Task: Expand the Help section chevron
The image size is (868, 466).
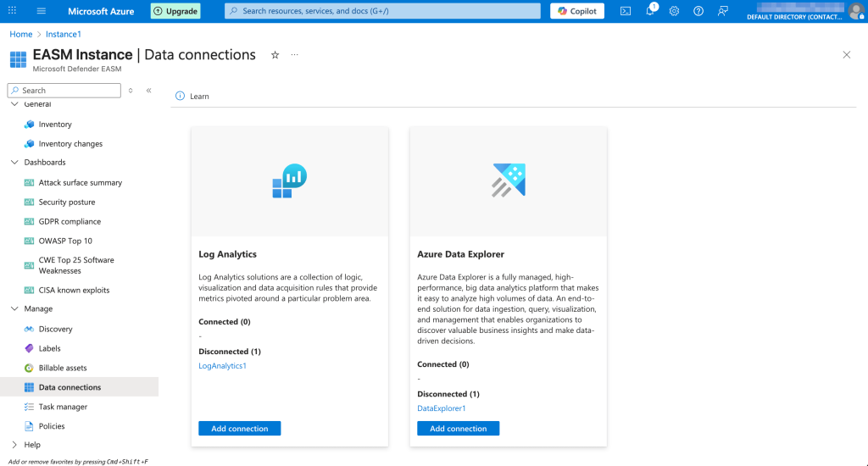Action: (x=14, y=445)
